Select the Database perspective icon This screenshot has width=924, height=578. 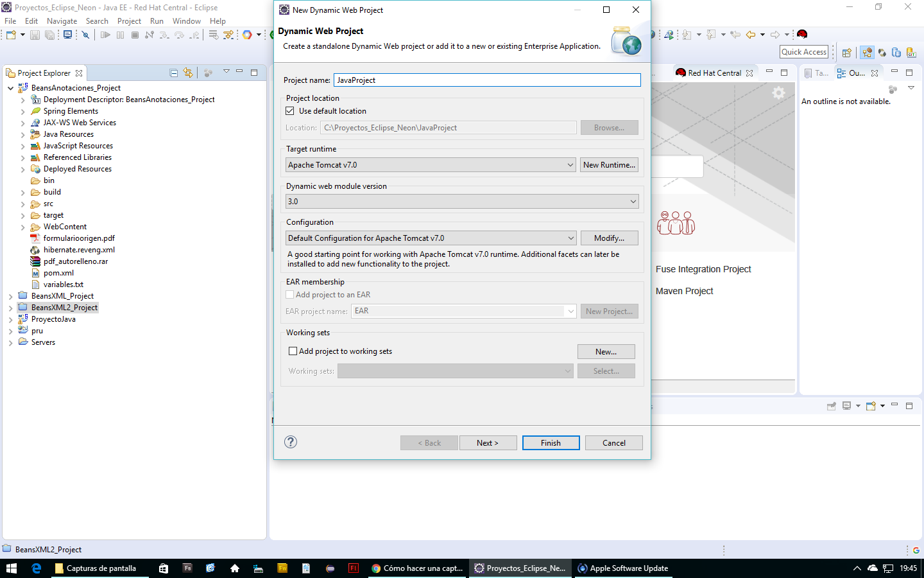pos(896,53)
